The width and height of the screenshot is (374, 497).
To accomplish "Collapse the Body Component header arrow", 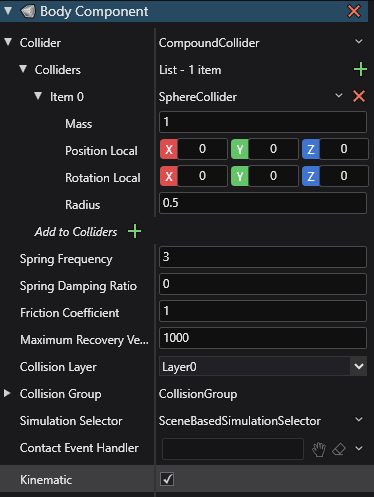I will (8, 11).
